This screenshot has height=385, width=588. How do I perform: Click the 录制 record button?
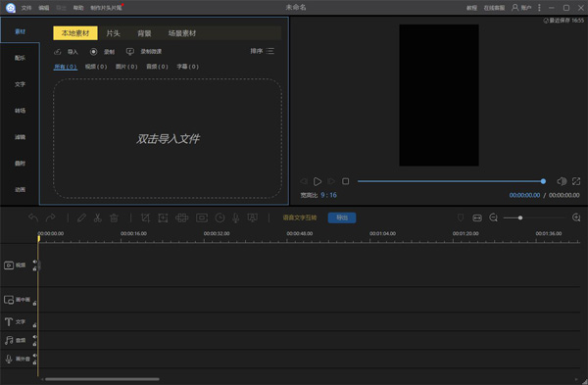[x=102, y=51]
